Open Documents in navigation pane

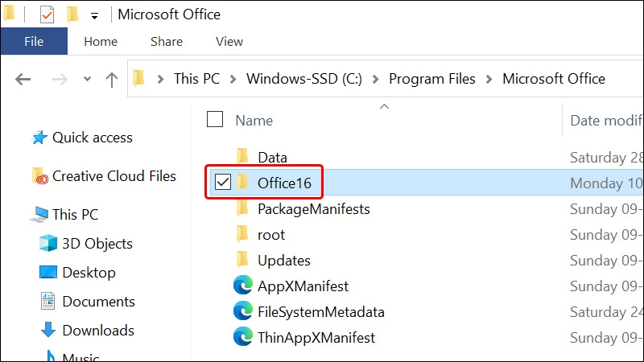pos(98,302)
